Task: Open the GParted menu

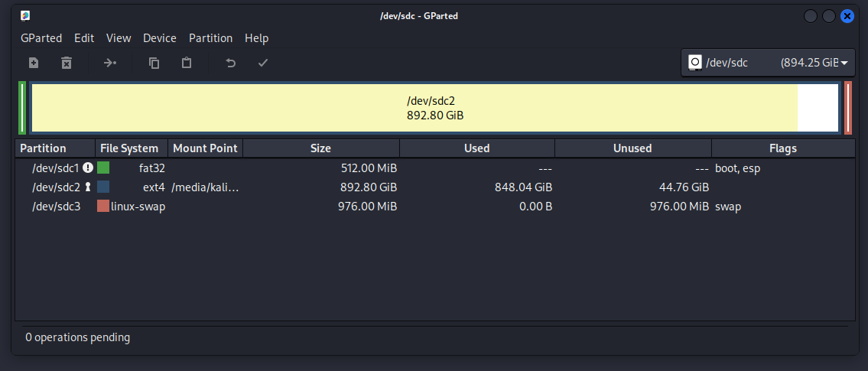Action: (x=41, y=38)
